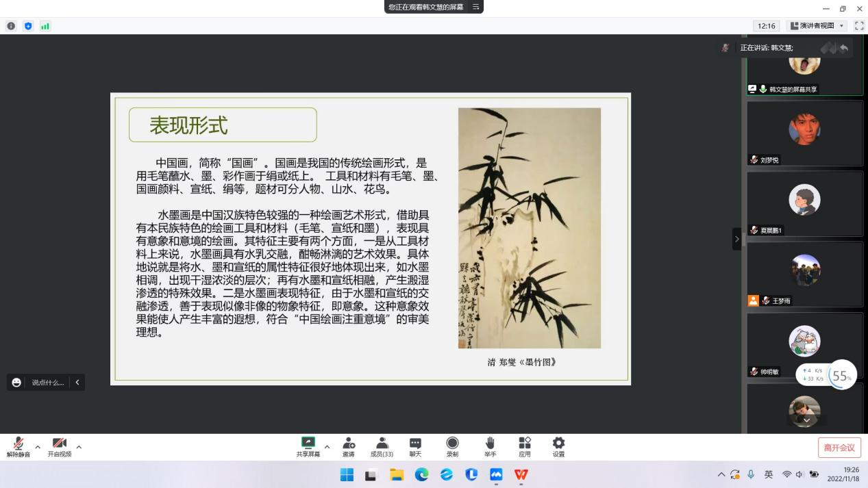Expand audio options arrow beside 解除静音
868x488 pixels.
(x=38, y=447)
